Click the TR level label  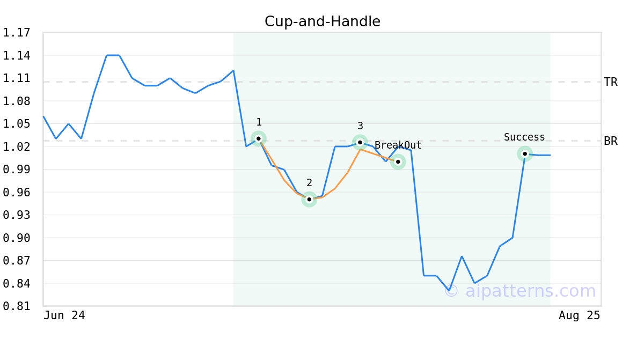point(611,82)
